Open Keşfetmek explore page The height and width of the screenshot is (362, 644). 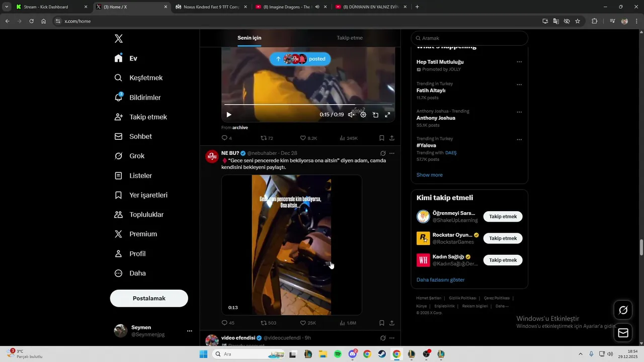pyautogui.click(x=138, y=78)
